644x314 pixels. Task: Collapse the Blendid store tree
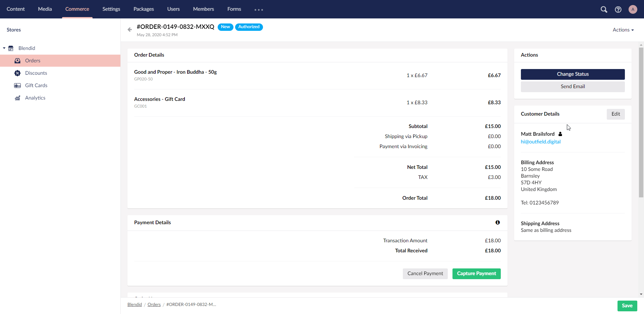(4, 48)
